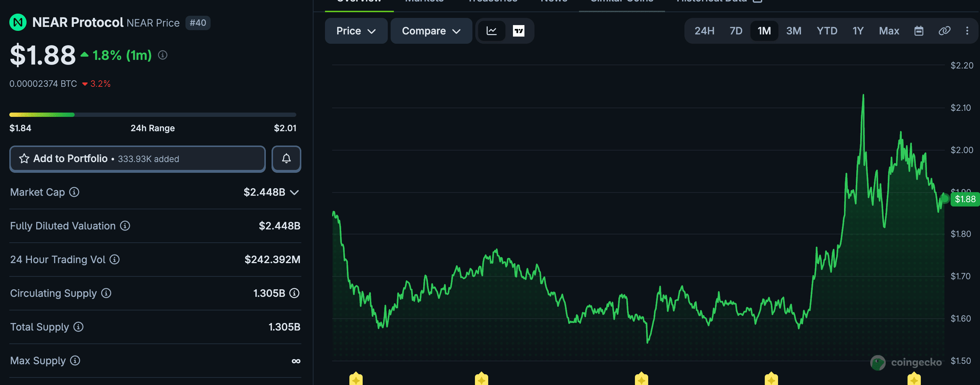Click the $2.448B Fully Diluted Valuation value
The height and width of the screenshot is (385, 980).
(x=280, y=226)
